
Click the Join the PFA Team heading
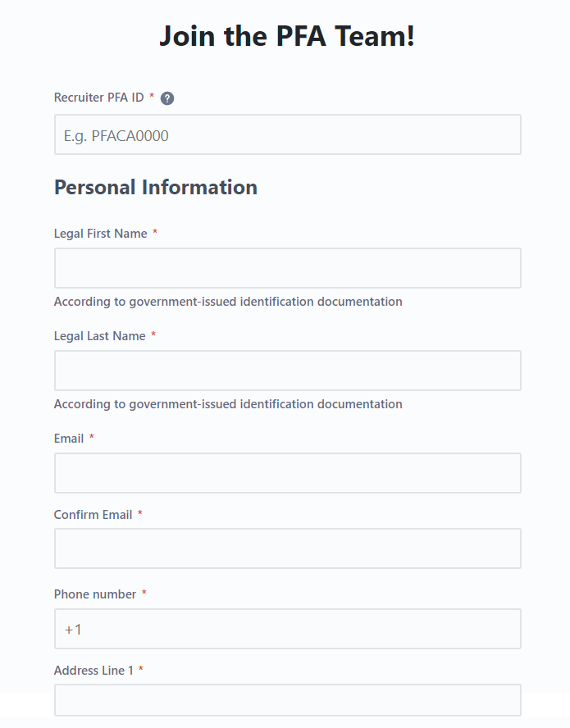[285, 36]
